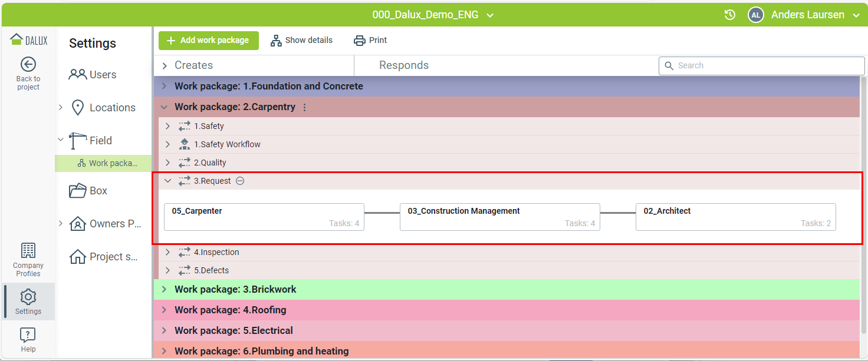Click inside the Search field

coord(767,65)
